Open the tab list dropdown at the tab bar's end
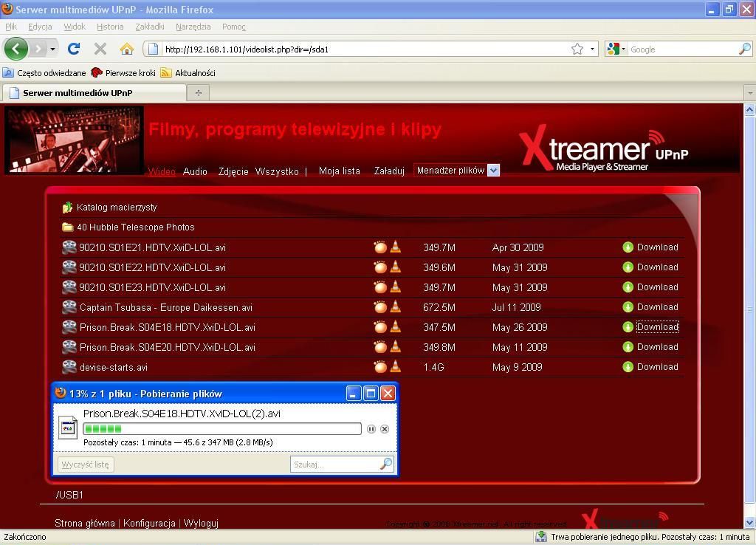Image resolution: width=756 pixels, height=545 pixels. pyautogui.click(x=750, y=92)
